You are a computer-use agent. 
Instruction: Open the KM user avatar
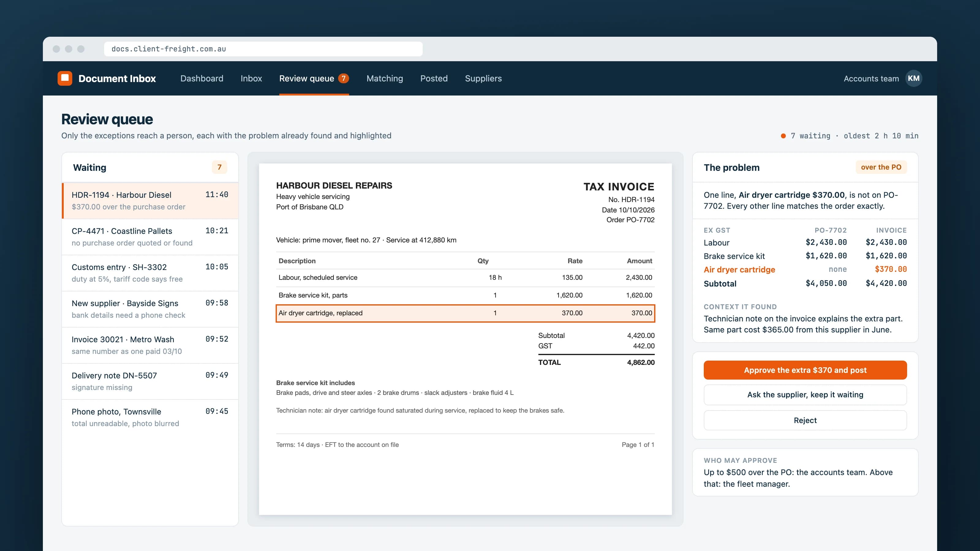[x=914, y=78]
